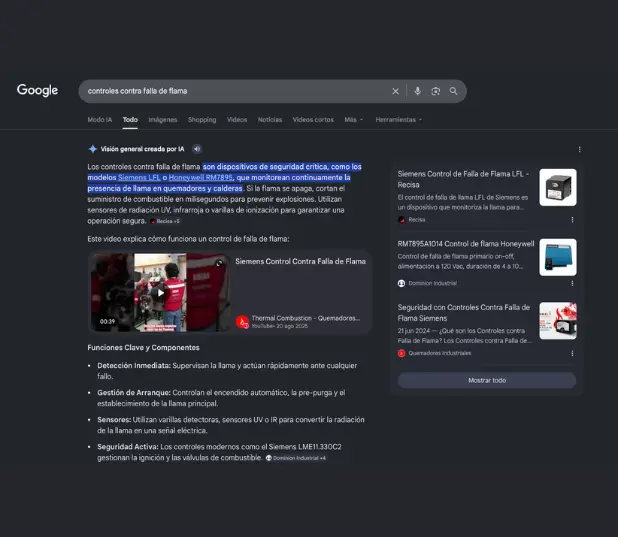Click the Seguridad Activa bullet text
The height and width of the screenshot is (537, 618).
point(219,452)
